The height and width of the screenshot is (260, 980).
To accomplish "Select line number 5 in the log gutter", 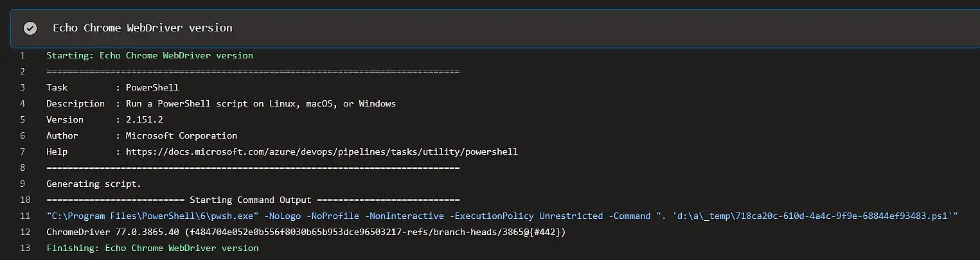I will click(22, 119).
